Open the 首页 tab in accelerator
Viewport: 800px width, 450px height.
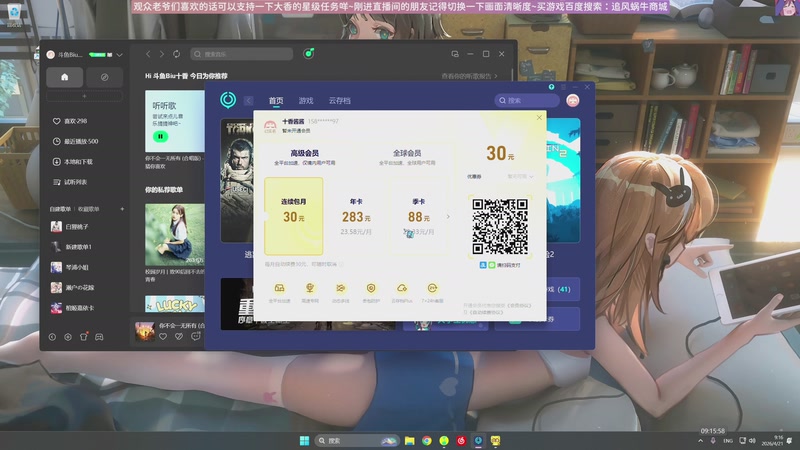tap(276, 101)
